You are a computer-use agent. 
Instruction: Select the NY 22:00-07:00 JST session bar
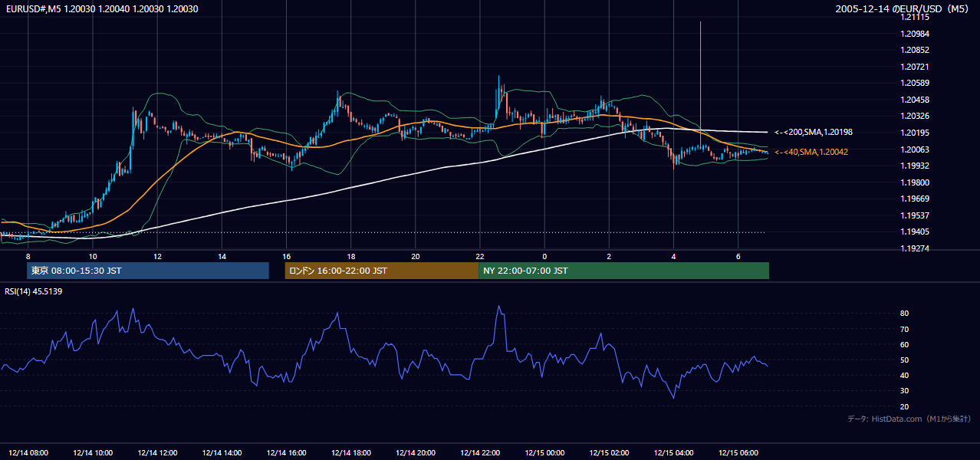[623, 271]
